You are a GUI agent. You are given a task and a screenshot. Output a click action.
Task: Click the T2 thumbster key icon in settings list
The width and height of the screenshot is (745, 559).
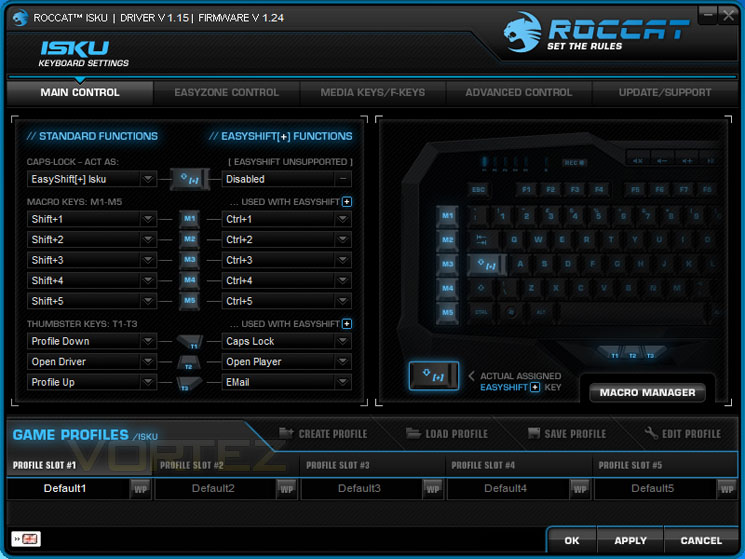(x=189, y=362)
